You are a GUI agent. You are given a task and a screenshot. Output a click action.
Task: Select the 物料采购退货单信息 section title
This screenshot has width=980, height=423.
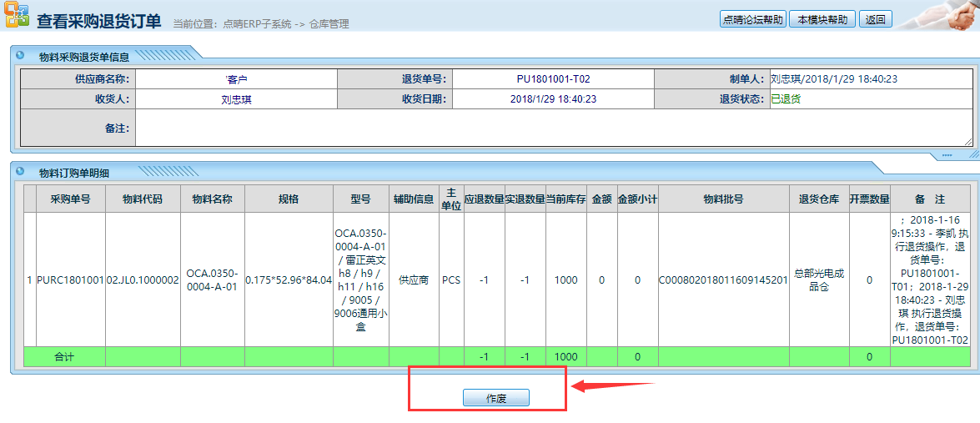point(84,57)
